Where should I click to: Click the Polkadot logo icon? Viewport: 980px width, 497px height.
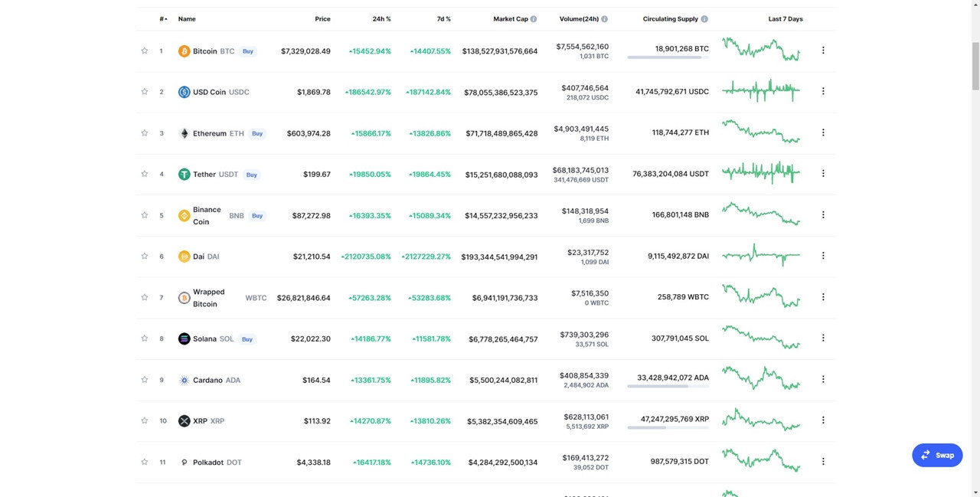pos(184,463)
